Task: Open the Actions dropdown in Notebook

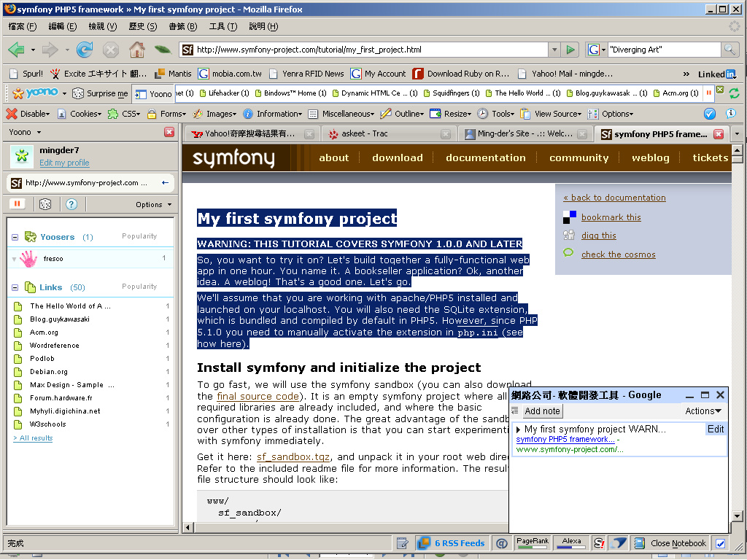Action: click(x=703, y=411)
